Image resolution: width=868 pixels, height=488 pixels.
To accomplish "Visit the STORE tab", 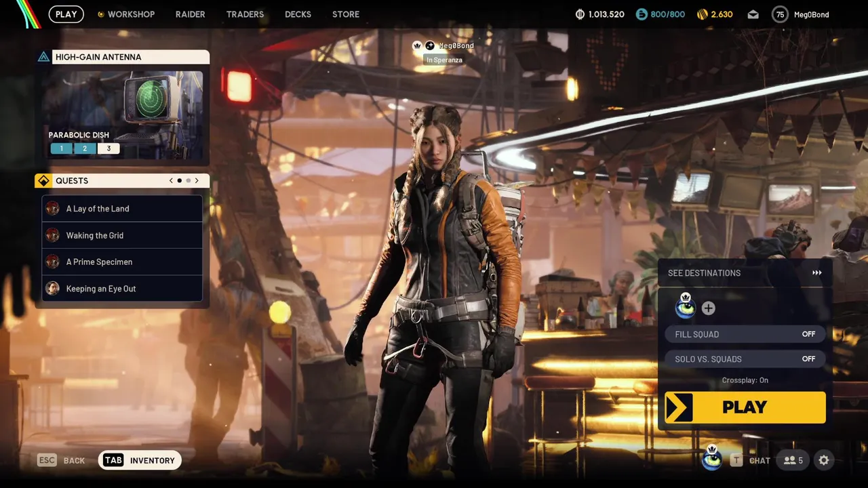I will coord(346,14).
